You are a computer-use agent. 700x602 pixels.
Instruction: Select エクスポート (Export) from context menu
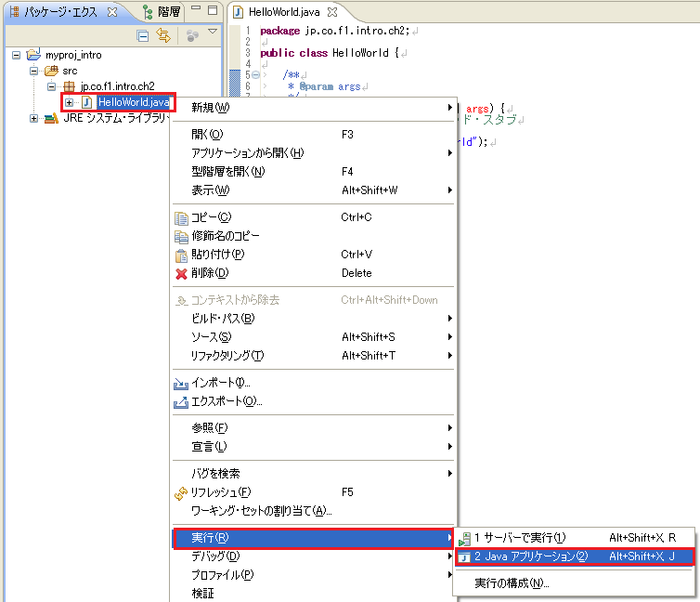point(227,401)
